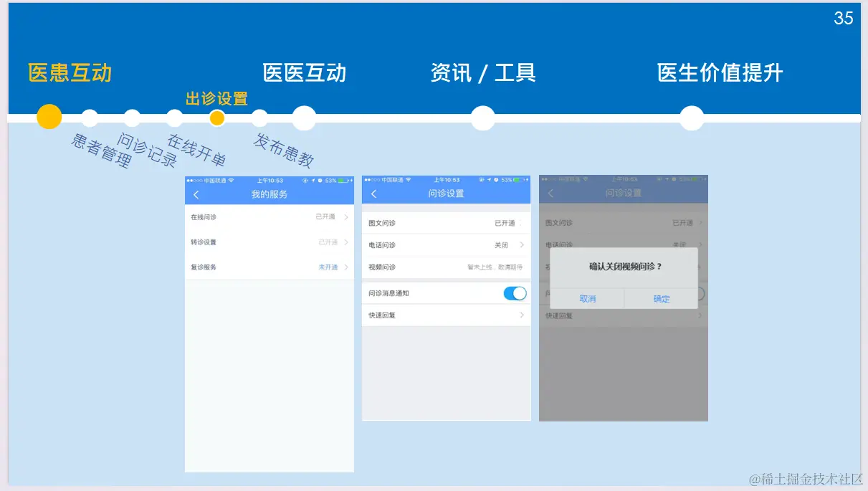Viewport: 868px width, 491px height.
Task: Click large yellow dot under 医患互动
Action: pos(49,117)
